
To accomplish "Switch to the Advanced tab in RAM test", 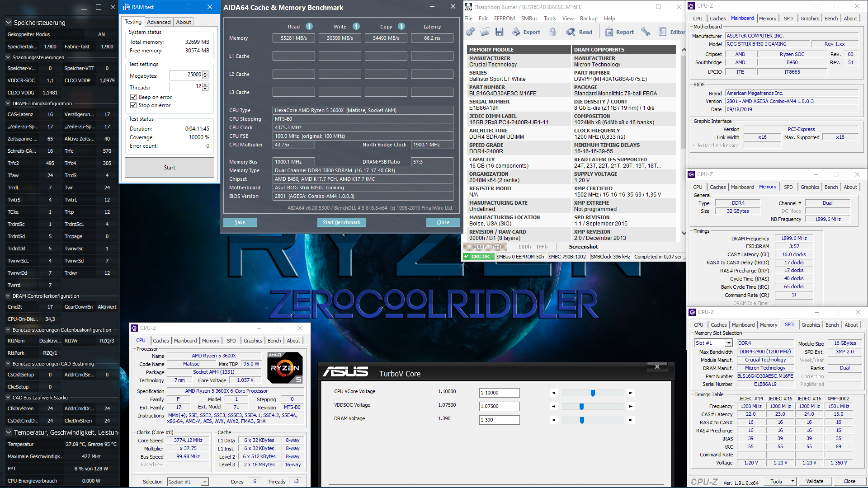I will [159, 22].
